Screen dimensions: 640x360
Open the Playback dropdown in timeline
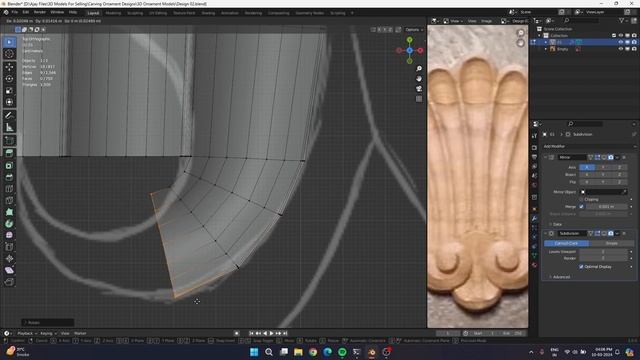pyautogui.click(x=27, y=333)
